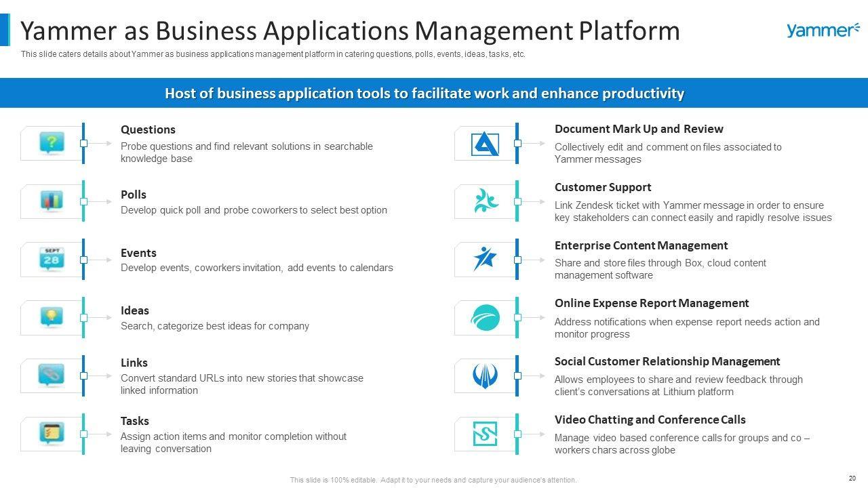Click the Polls bar chart icon
The height and width of the screenshot is (488, 868).
point(52,201)
